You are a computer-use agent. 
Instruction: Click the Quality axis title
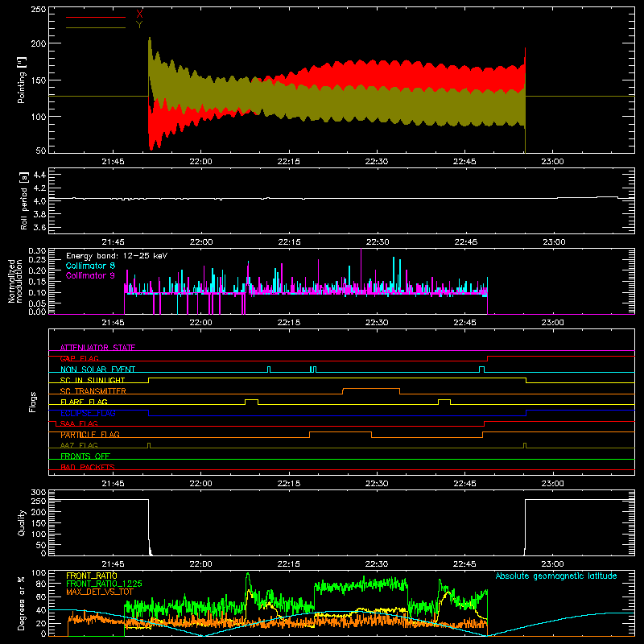22,522
